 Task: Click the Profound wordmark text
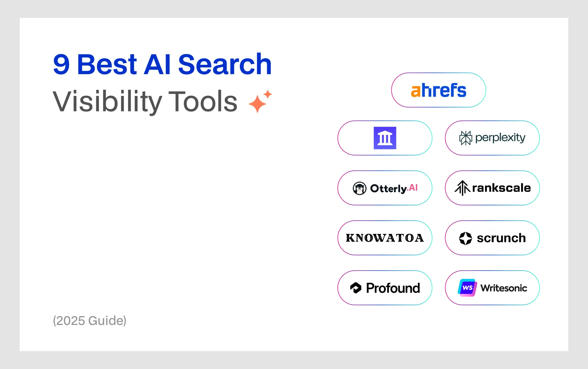393,288
